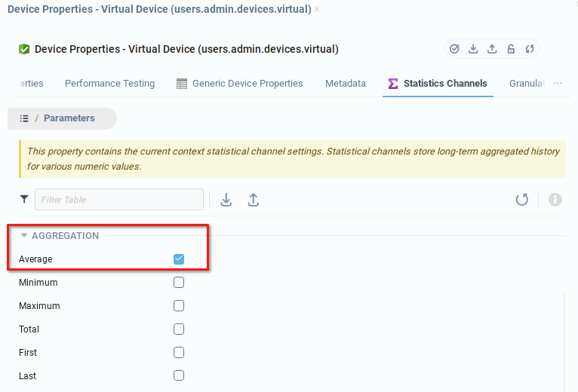Open the Generic Device Properties tab
This screenshot has height=392, width=578.
click(240, 84)
